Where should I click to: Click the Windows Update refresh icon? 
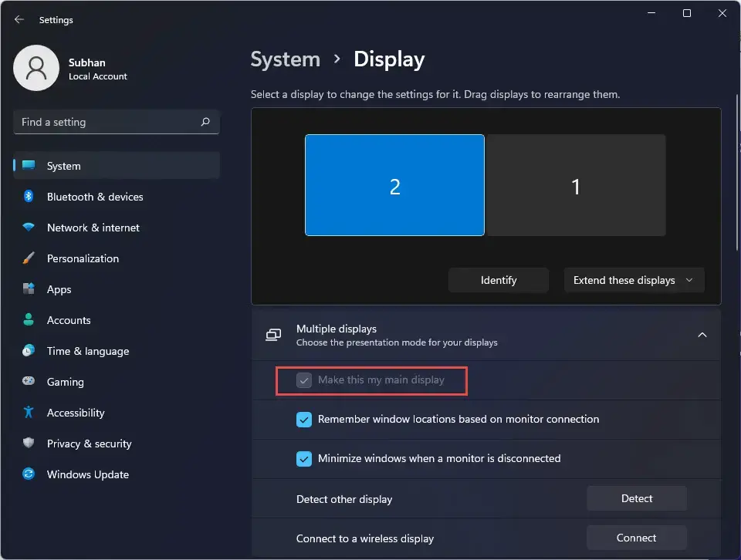click(29, 474)
